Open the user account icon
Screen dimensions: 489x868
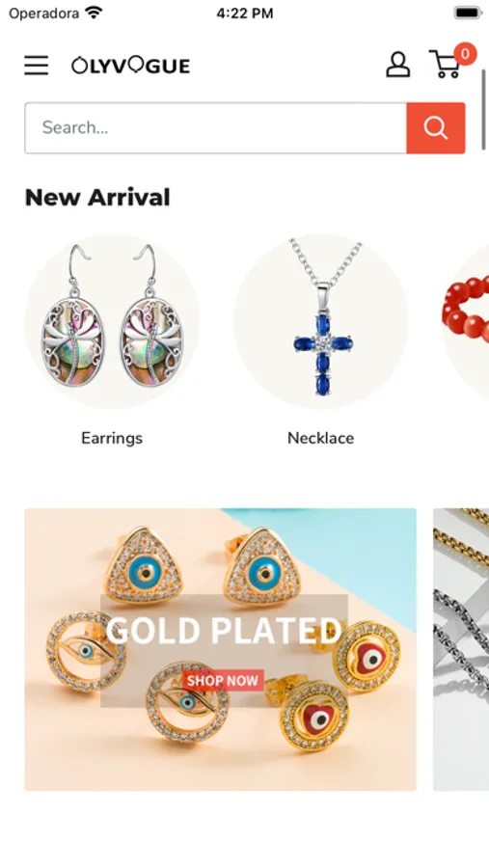397,65
